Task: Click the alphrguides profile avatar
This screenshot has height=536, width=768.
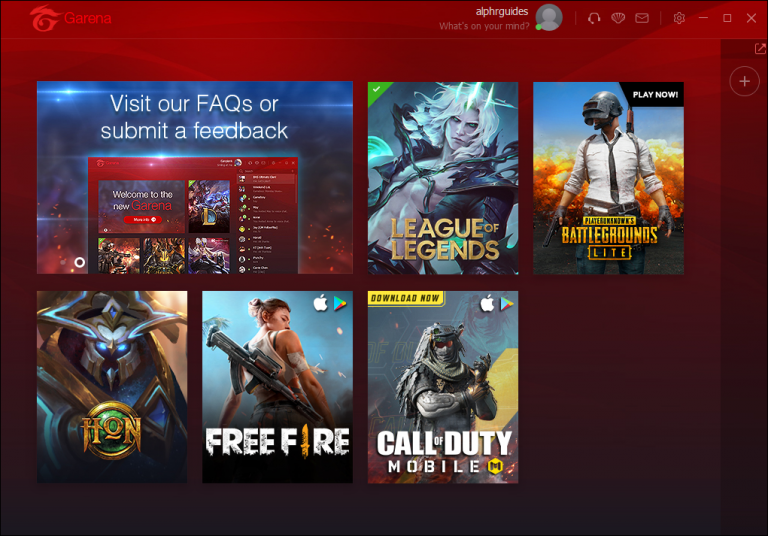Action: tap(549, 18)
